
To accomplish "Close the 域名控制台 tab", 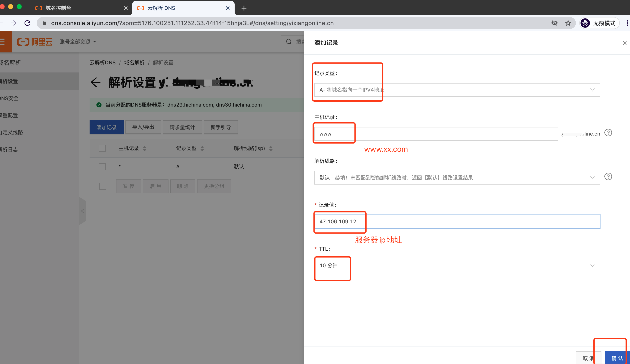I will (126, 8).
